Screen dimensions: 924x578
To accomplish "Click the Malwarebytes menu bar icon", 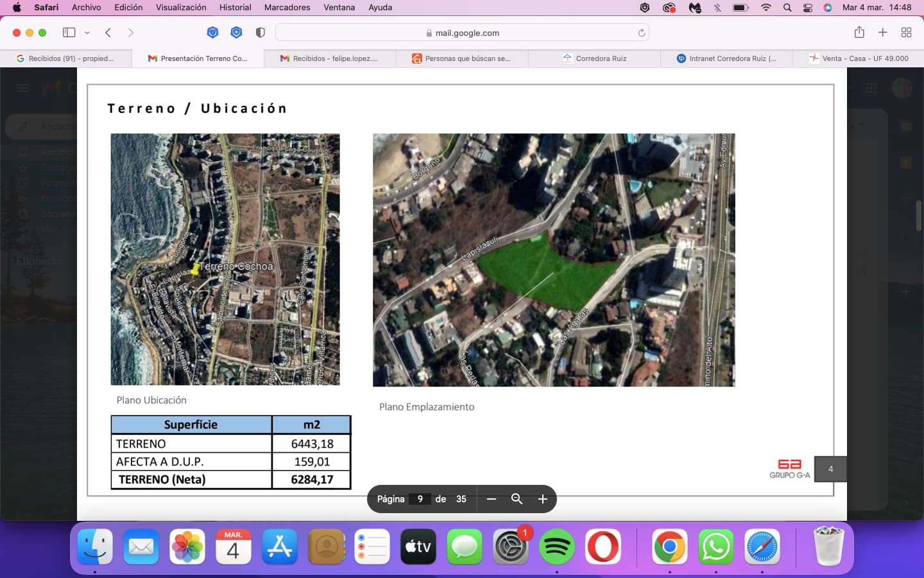I will 695,8.
